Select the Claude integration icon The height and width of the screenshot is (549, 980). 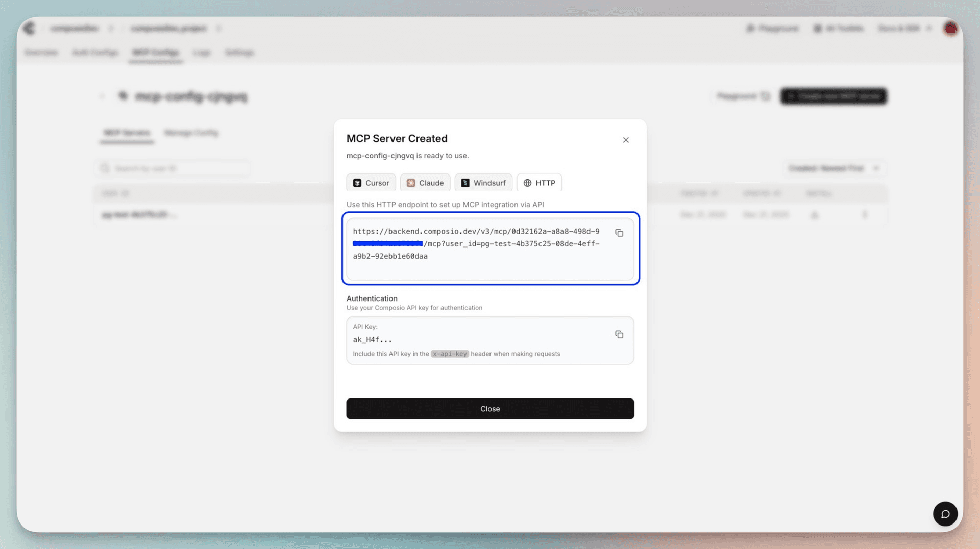(411, 182)
